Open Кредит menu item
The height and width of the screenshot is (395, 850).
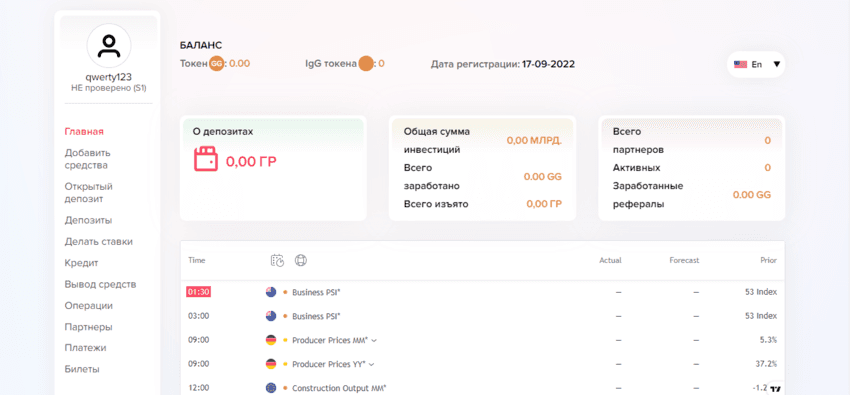pyautogui.click(x=81, y=263)
